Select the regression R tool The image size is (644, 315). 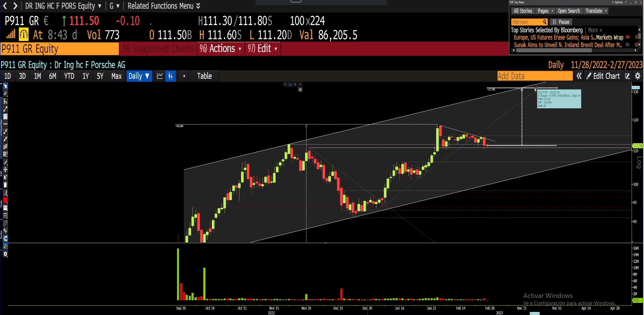click(x=5, y=154)
